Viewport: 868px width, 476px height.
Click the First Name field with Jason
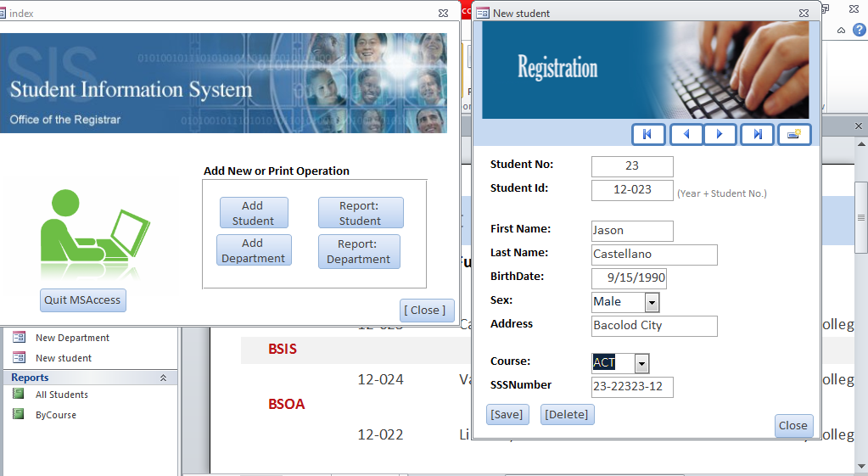(632, 231)
